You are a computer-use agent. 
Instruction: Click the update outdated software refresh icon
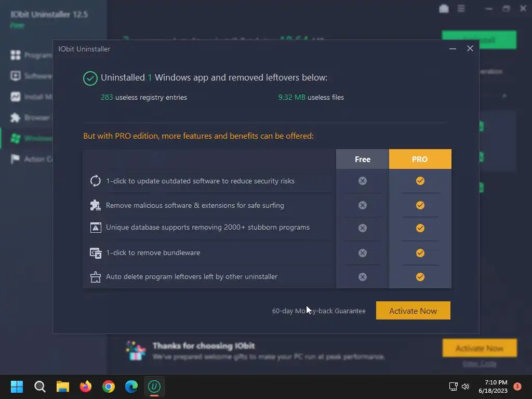[x=96, y=181]
